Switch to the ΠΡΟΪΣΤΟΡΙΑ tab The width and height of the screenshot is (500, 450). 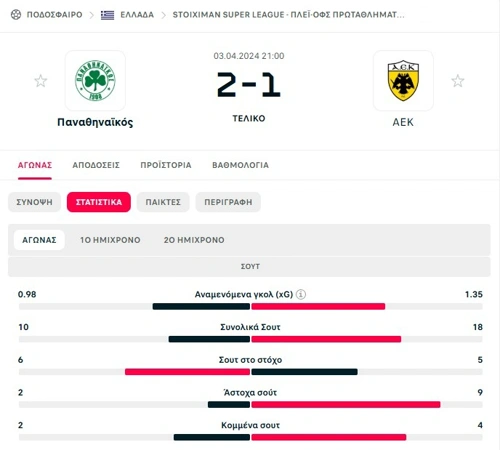[x=166, y=165]
